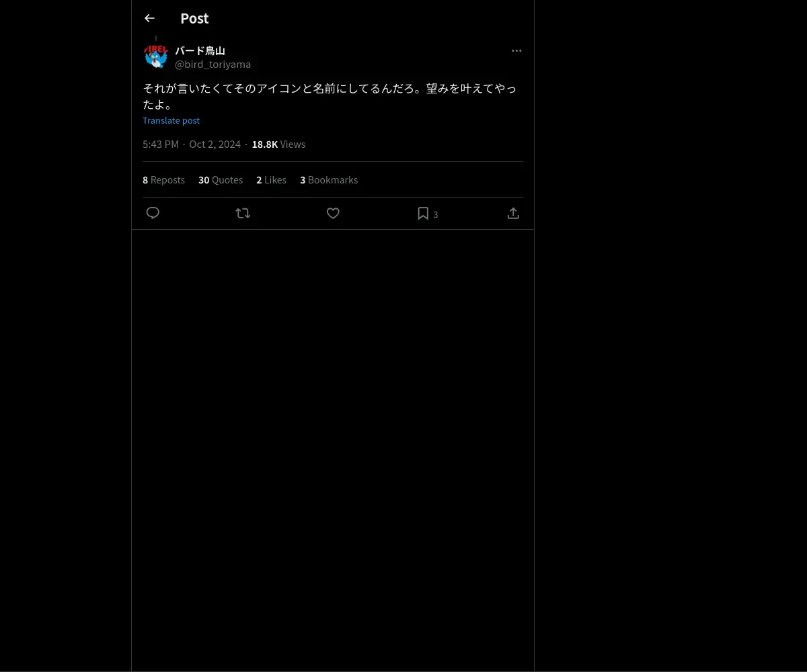
Task: Show the 30 Quotes list
Action: (221, 179)
